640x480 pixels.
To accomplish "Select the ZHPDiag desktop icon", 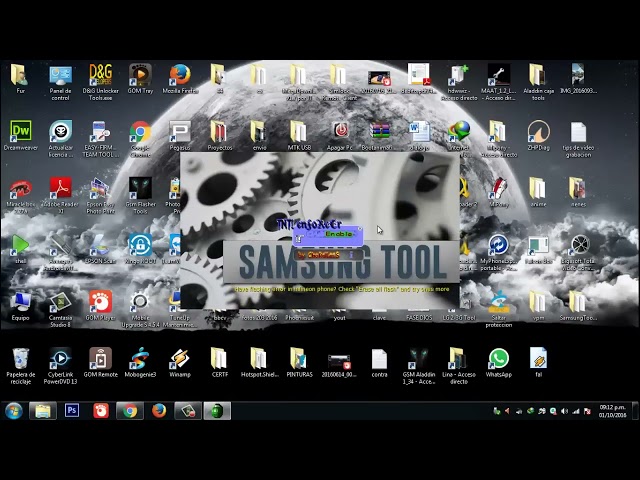I will (538, 136).
